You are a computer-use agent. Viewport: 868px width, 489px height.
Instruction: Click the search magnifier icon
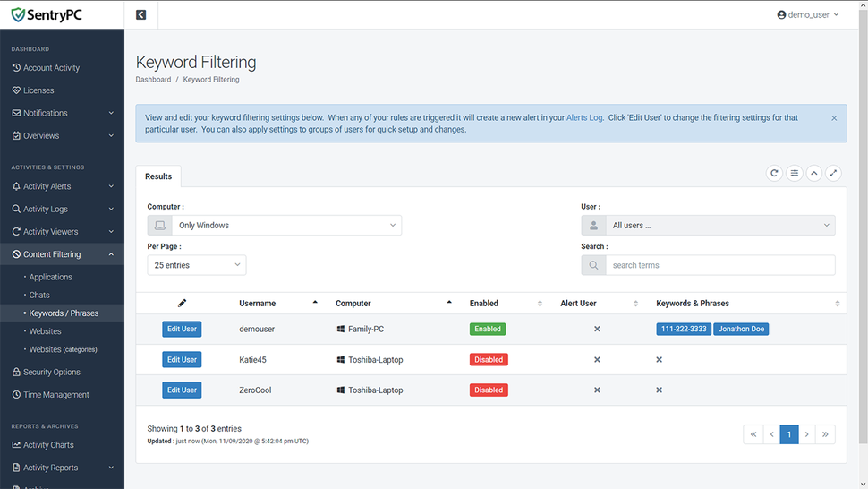pos(593,265)
